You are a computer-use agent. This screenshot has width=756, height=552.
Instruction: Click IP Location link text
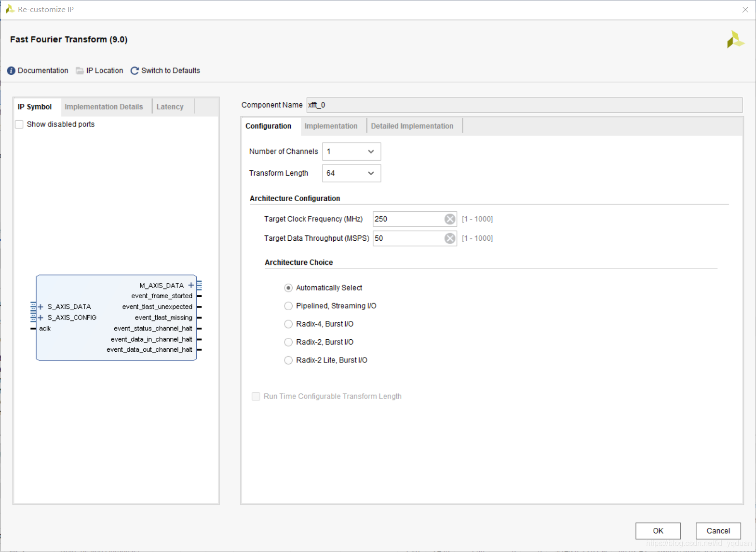[x=105, y=70]
